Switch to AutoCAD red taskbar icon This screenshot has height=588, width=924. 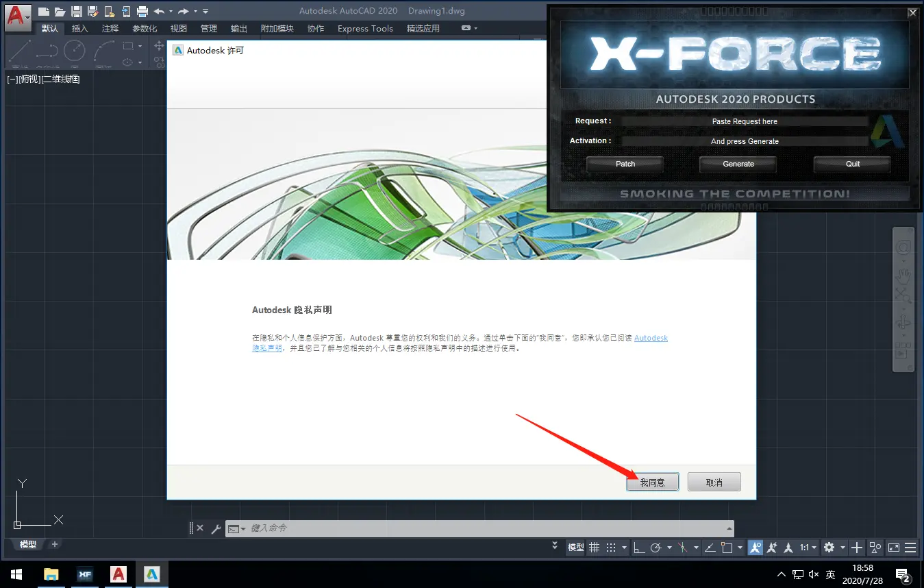point(118,574)
